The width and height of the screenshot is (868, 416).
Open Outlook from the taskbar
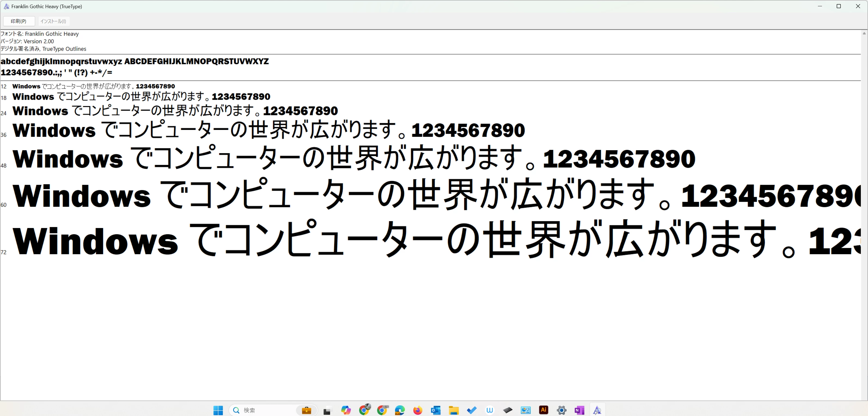(435, 410)
